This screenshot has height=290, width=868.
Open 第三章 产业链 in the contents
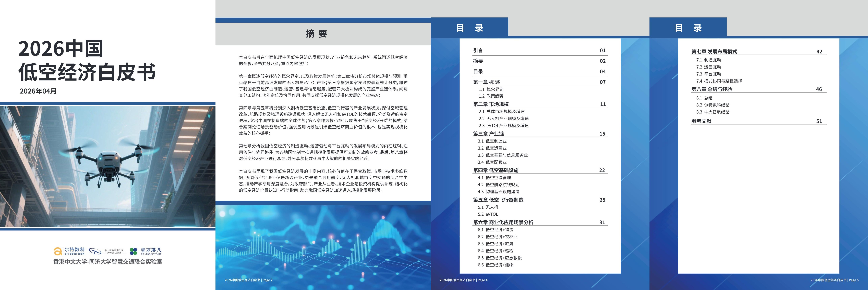[489, 134]
